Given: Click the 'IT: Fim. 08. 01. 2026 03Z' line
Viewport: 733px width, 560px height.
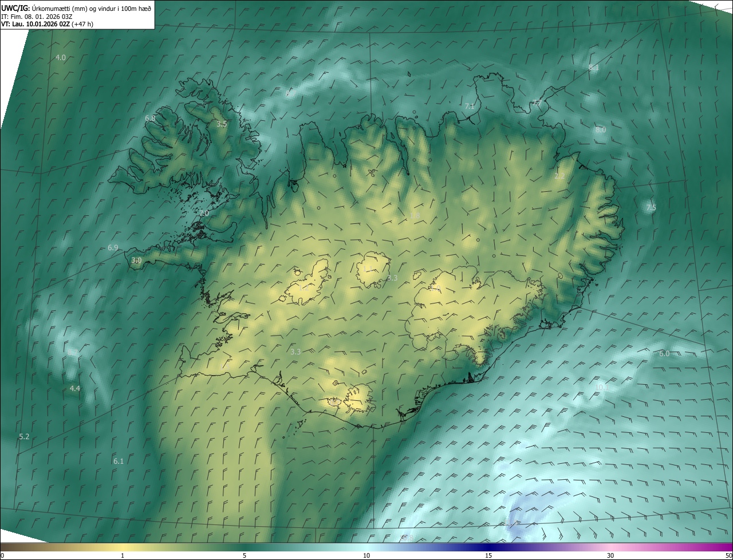Looking at the screenshot, I should coord(36,17).
